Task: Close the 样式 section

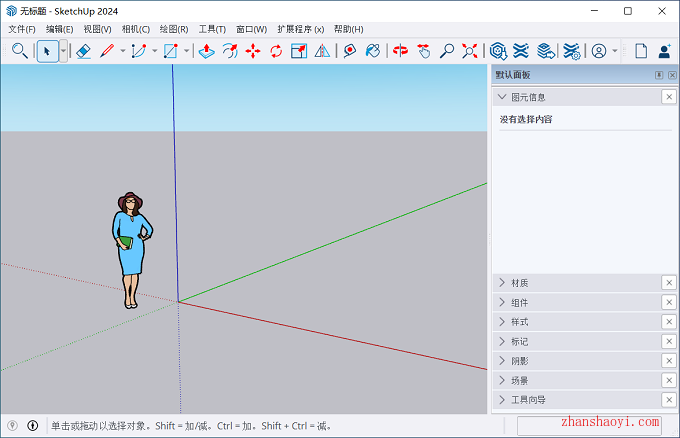Action: pyautogui.click(x=669, y=322)
